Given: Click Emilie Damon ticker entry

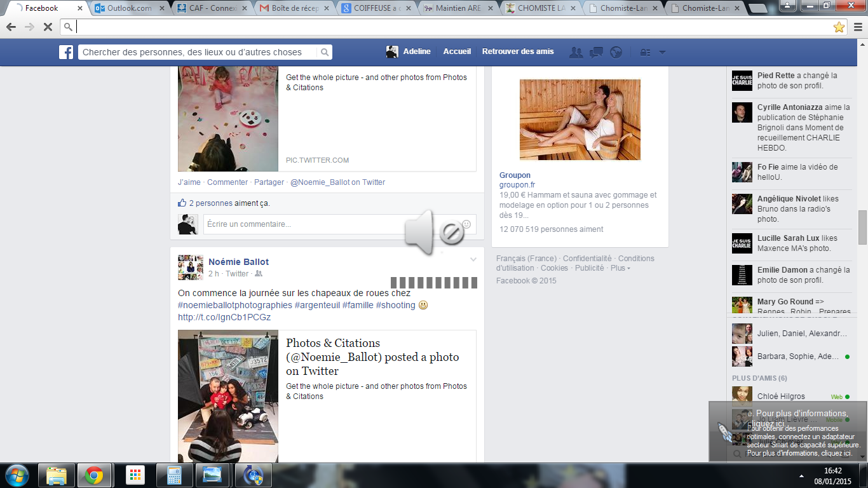Looking at the screenshot, I should tap(792, 275).
